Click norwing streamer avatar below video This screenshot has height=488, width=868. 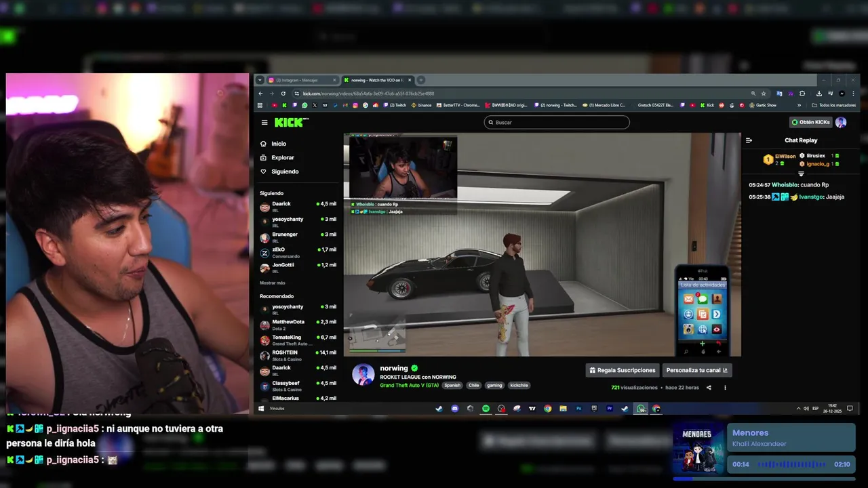(x=363, y=375)
